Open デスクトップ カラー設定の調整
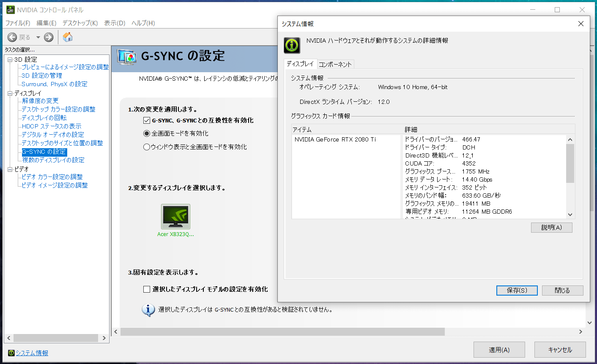The image size is (597, 364). point(58,109)
